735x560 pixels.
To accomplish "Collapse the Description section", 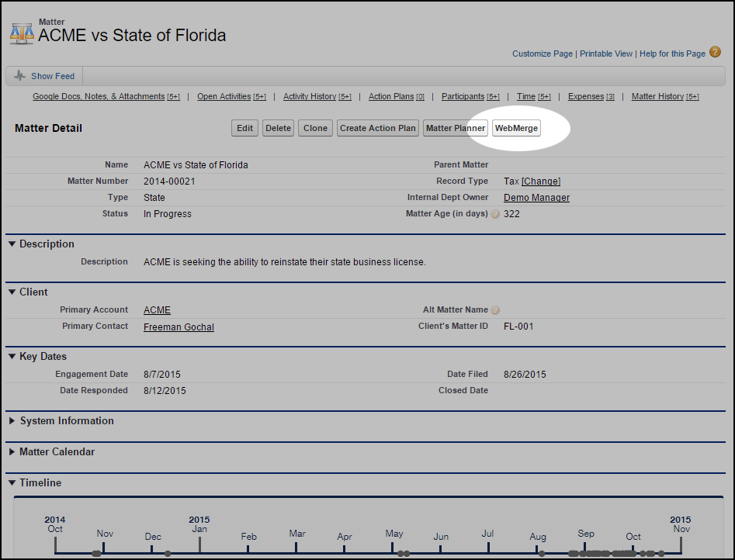I will click(12, 244).
